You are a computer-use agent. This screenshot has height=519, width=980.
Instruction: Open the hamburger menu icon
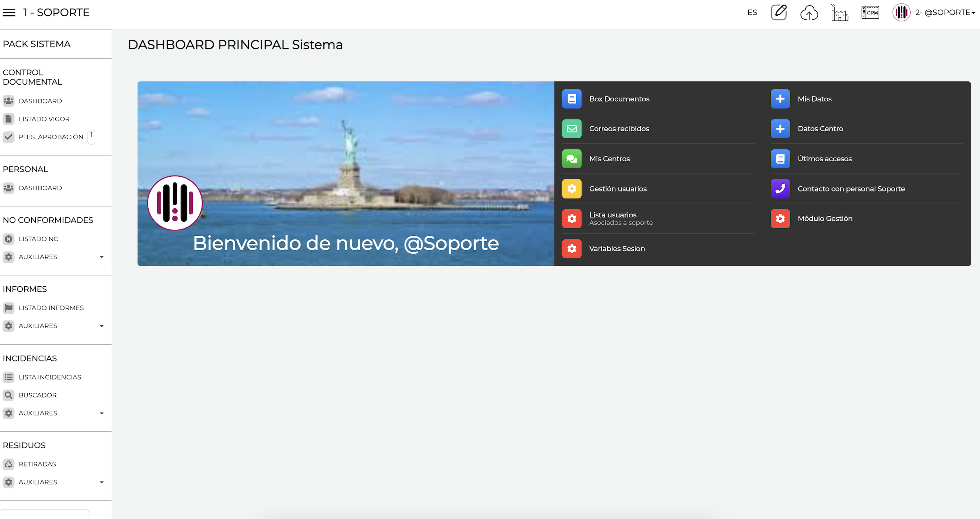pyautogui.click(x=9, y=13)
